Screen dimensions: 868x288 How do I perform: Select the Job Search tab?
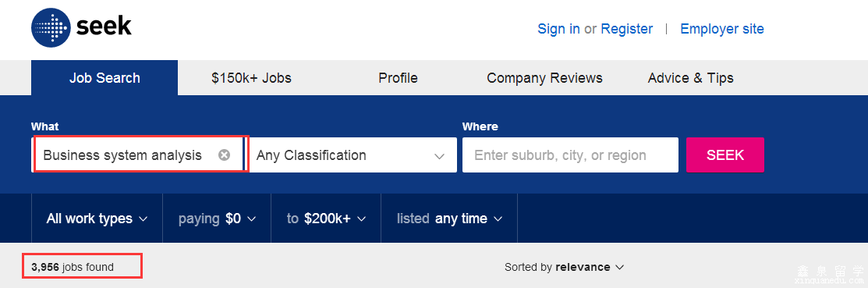pos(105,77)
